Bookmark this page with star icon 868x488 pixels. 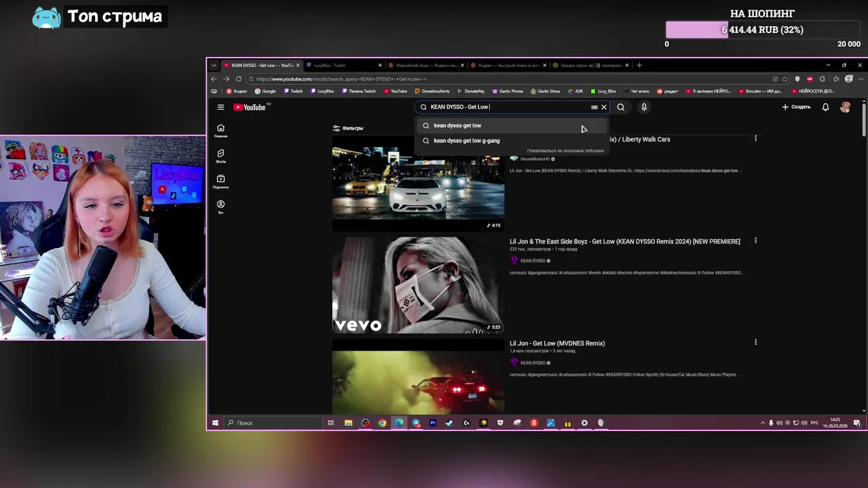(x=785, y=79)
